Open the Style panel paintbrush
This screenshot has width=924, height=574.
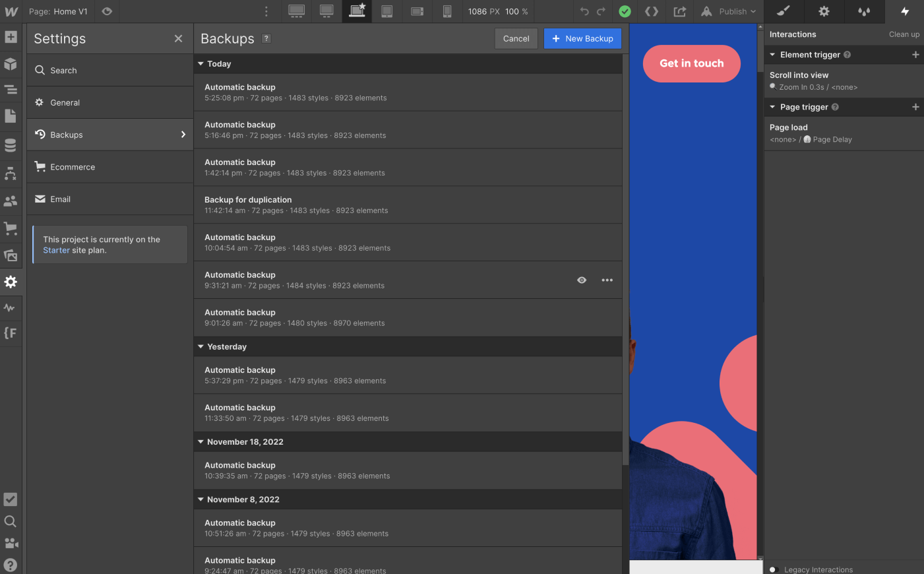(x=784, y=11)
